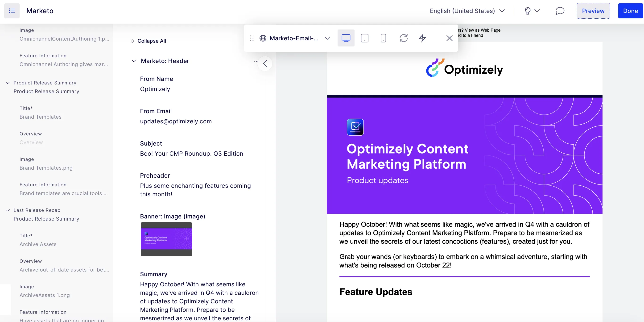
Task: Edit the From Name value Optimizely
Action: click(x=155, y=89)
